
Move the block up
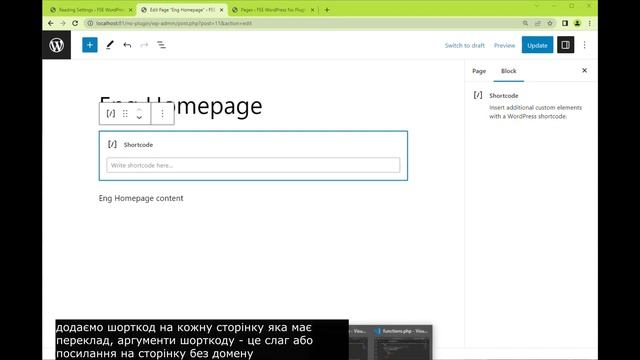point(139,109)
